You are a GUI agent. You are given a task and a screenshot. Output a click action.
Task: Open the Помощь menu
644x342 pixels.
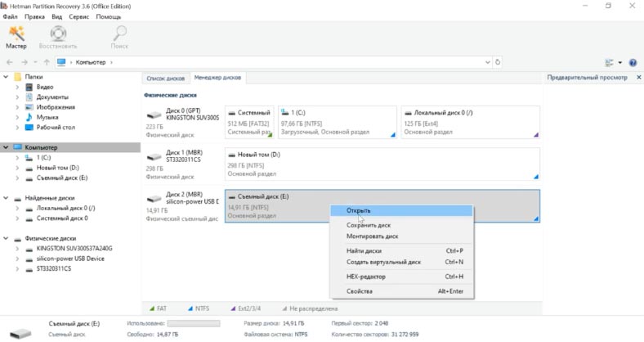(109, 17)
